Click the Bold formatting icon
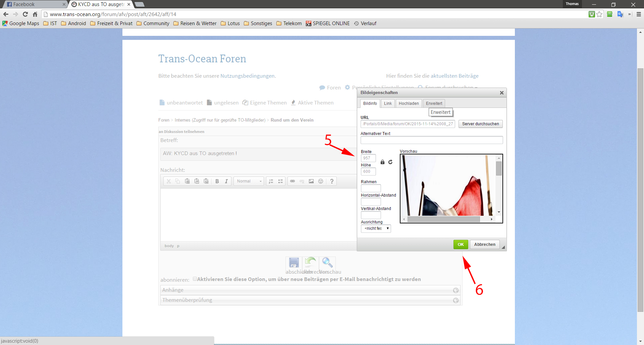This screenshot has height=345, width=644. pos(217,181)
